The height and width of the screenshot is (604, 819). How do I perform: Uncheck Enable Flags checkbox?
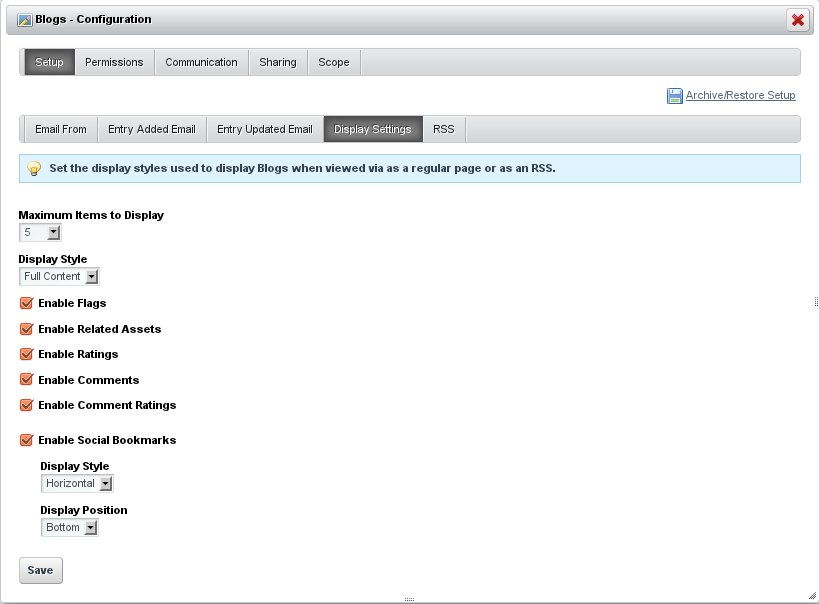click(27, 303)
